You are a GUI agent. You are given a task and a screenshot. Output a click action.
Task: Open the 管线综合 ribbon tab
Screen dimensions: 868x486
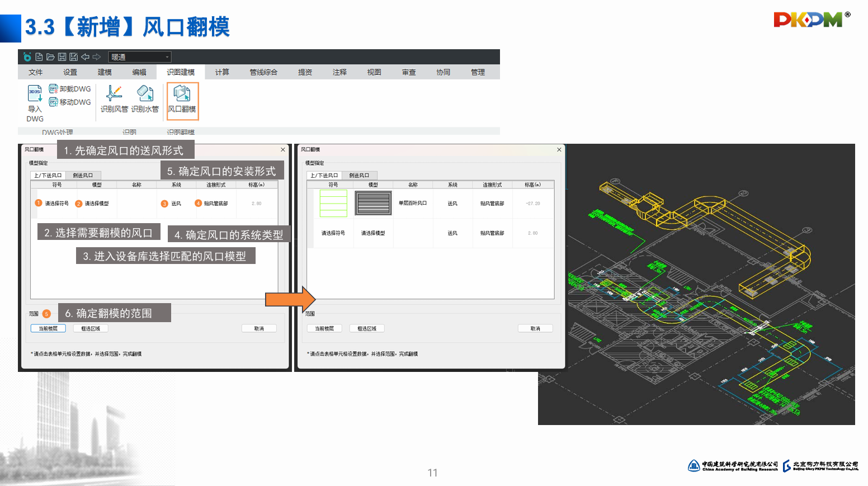click(263, 72)
